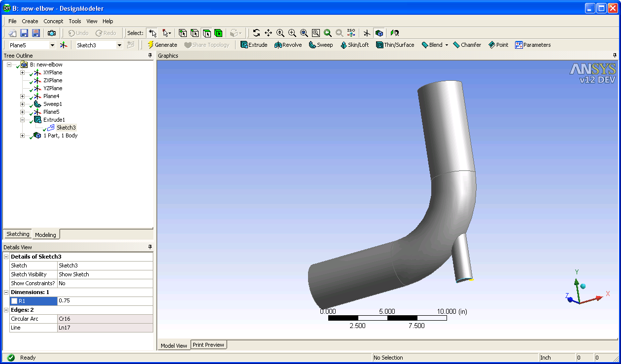
Task: Select the Rotate view tool
Action: pyautogui.click(x=256, y=33)
